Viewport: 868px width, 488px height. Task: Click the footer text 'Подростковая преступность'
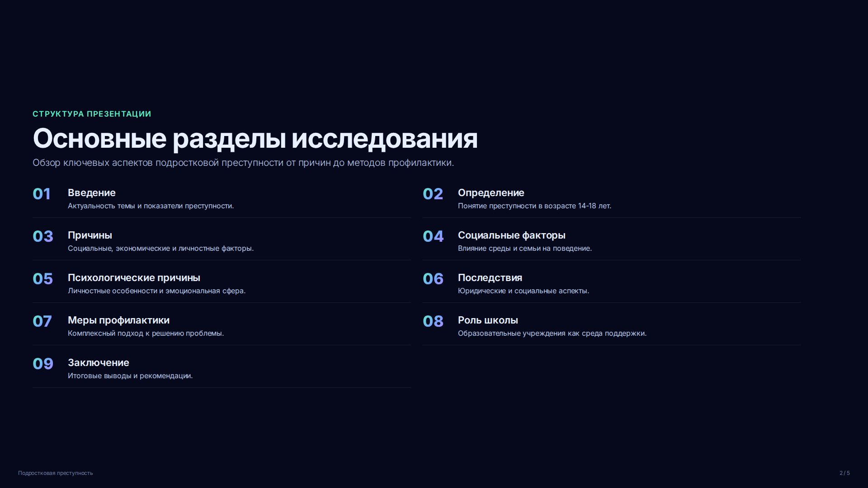point(56,473)
